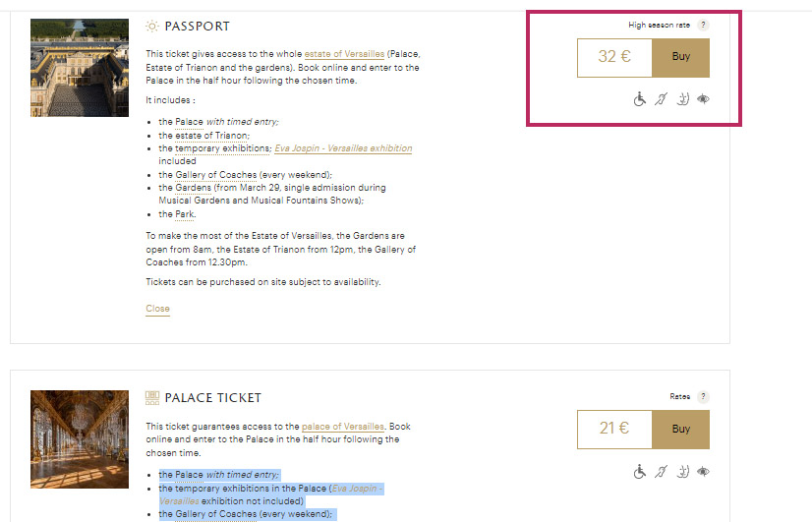Click the Palace Ticket hearing impairment icon
The height and width of the screenshot is (522, 812).
[662, 471]
